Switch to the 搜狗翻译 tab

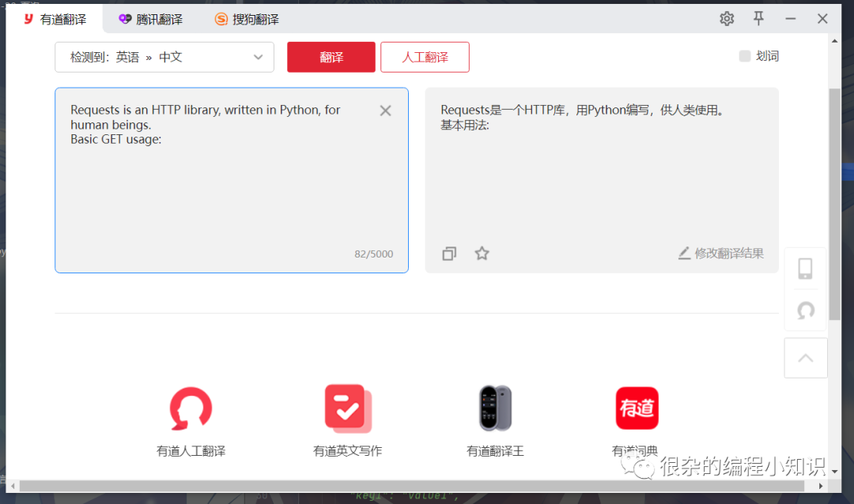pos(247,20)
